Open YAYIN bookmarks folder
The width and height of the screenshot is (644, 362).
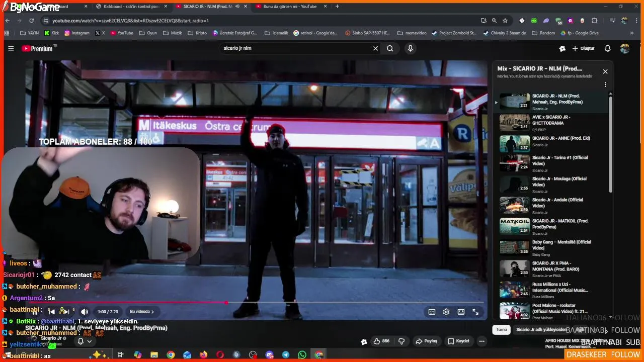pos(29,33)
